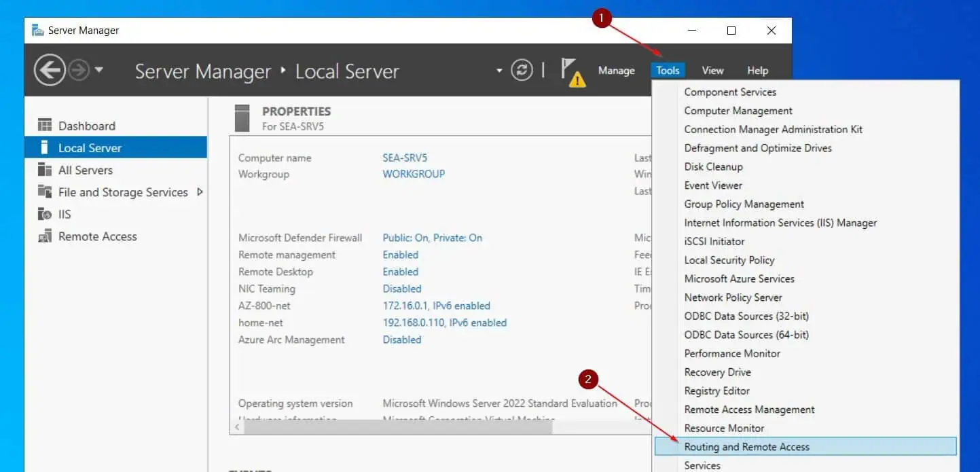Image resolution: width=980 pixels, height=472 pixels.
Task: Click the "Server Manager" breadcrumb in the header
Action: (x=203, y=71)
